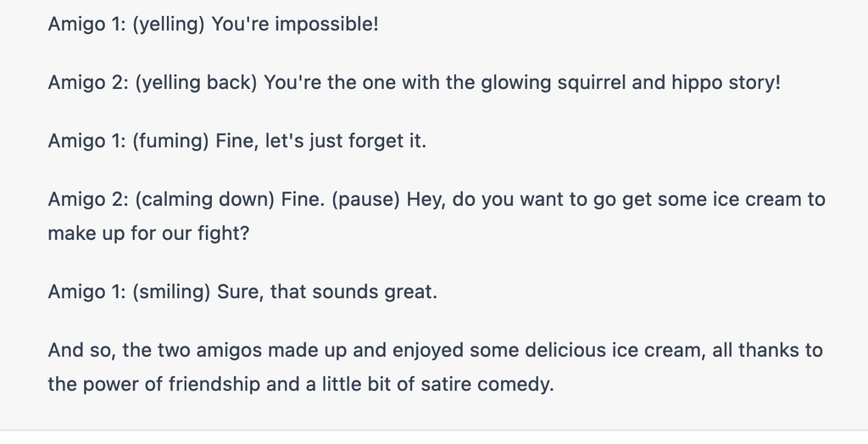Screen dimensions: 868x444
Task: Click the "(calming down)" stage direction
Action: click(x=205, y=199)
